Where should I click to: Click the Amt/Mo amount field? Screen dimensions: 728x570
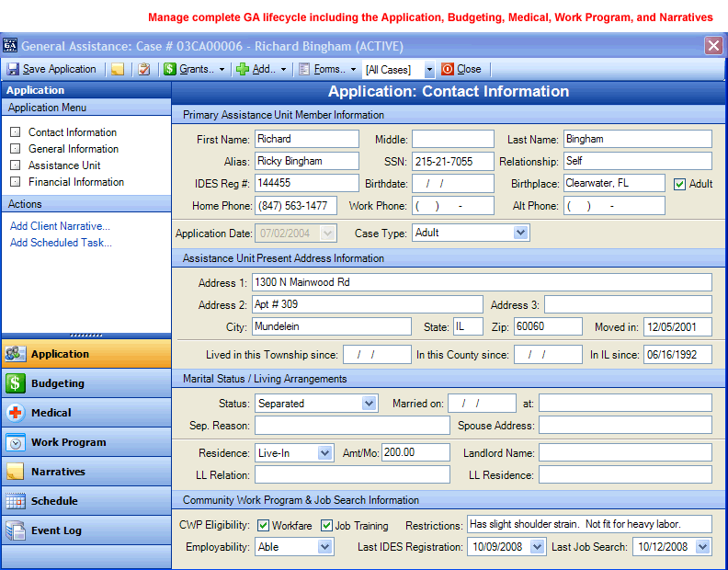pyautogui.click(x=415, y=452)
